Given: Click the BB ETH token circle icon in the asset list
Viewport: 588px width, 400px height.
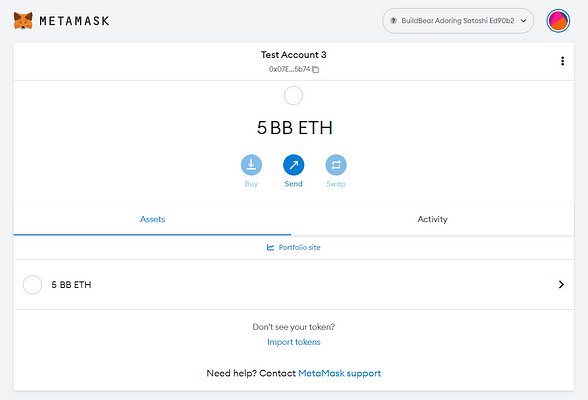Looking at the screenshot, I should tap(33, 285).
